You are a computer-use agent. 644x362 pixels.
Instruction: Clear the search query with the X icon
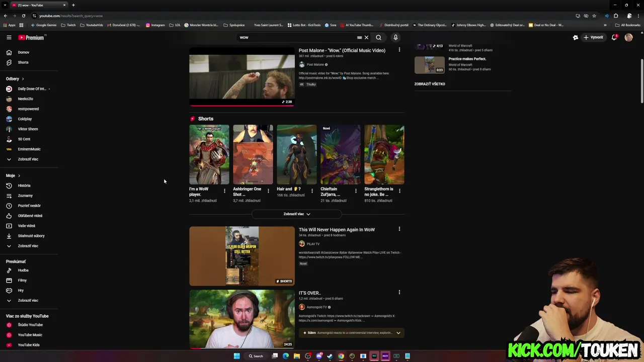pos(366,38)
